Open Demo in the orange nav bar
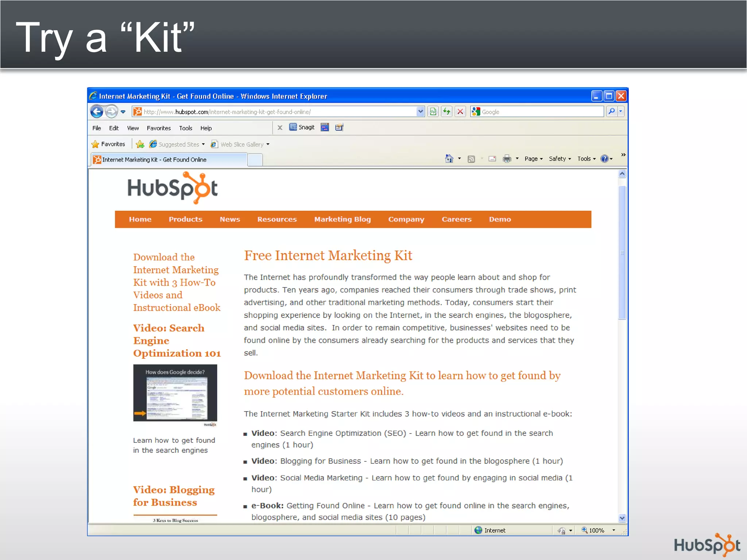The width and height of the screenshot is (747, 560). click(500, 219)
